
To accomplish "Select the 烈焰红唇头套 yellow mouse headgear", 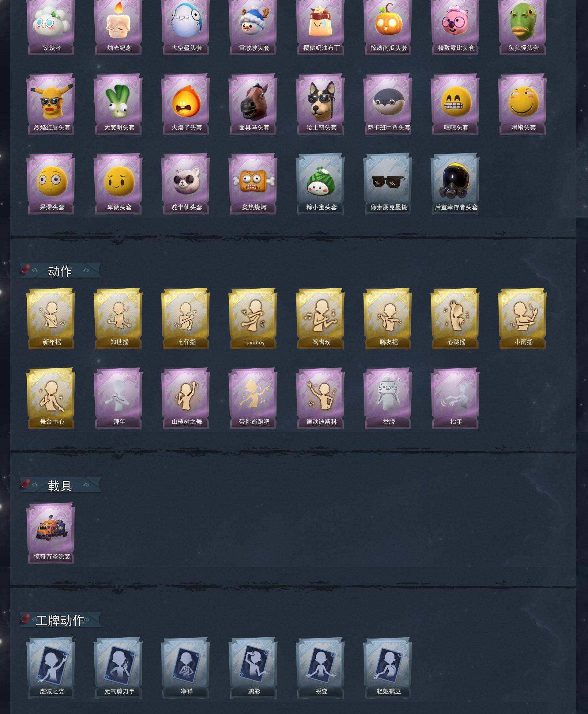I will tap(51, 104).
